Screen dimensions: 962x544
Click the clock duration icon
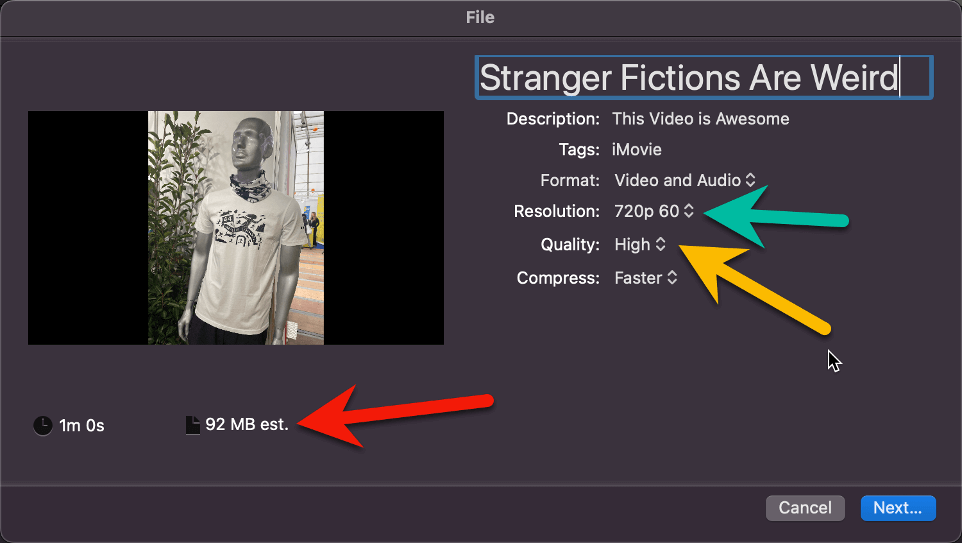coord(42,426)
